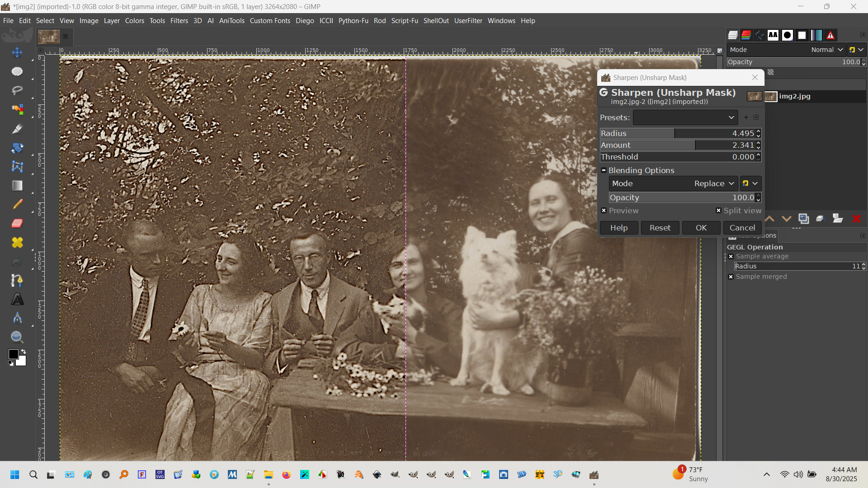Select the Measure tool

[17, 319]
